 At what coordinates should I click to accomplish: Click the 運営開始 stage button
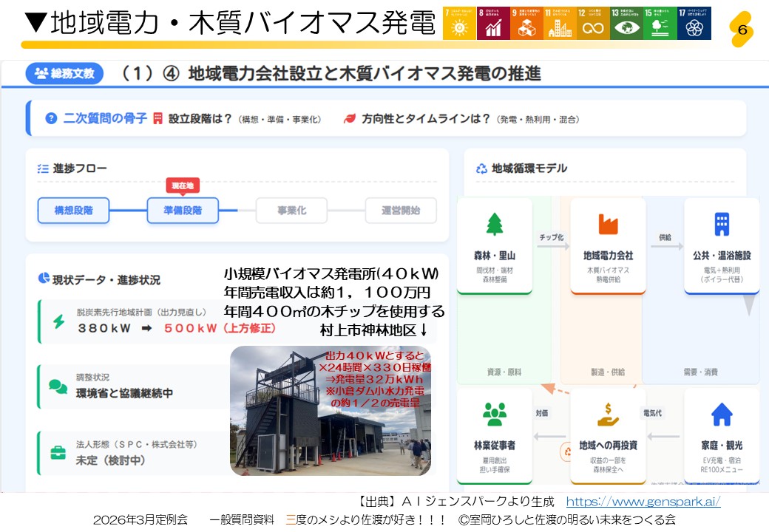click(x=401, y=211)
